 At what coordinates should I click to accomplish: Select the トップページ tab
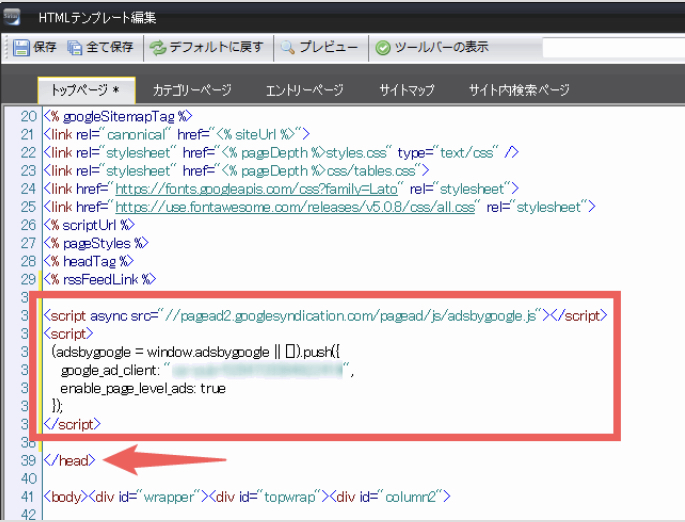pos(86,90)
